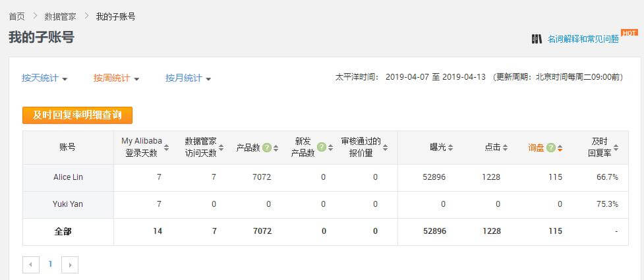Screen dimensions: 644x280
Task: Sort table by 点击 column arrows
Action: pyautogui.click(x=506, y=148)
